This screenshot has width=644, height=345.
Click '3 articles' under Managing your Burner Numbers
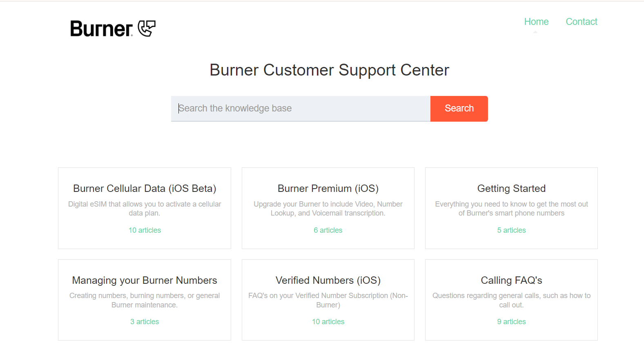pos(145,322)
